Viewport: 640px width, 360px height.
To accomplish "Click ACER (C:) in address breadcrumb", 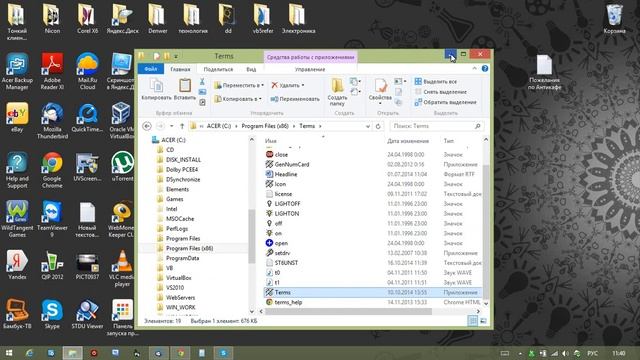I will (219, 126).
